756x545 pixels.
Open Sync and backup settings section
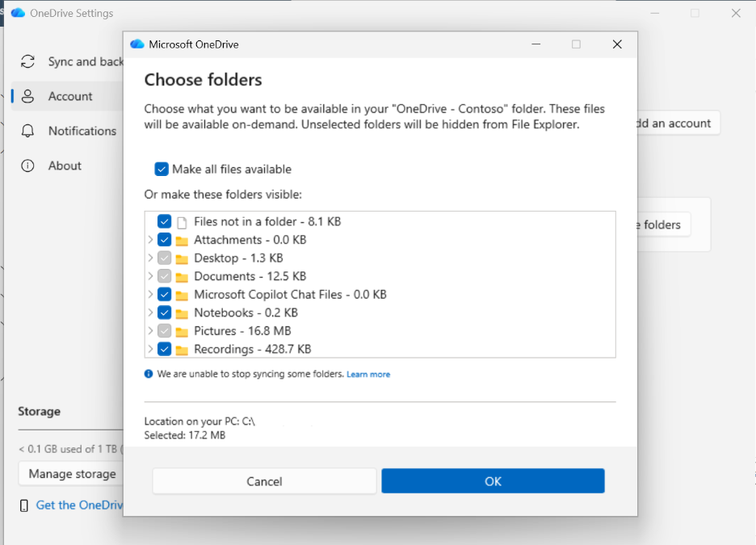[x=67, y=61]
